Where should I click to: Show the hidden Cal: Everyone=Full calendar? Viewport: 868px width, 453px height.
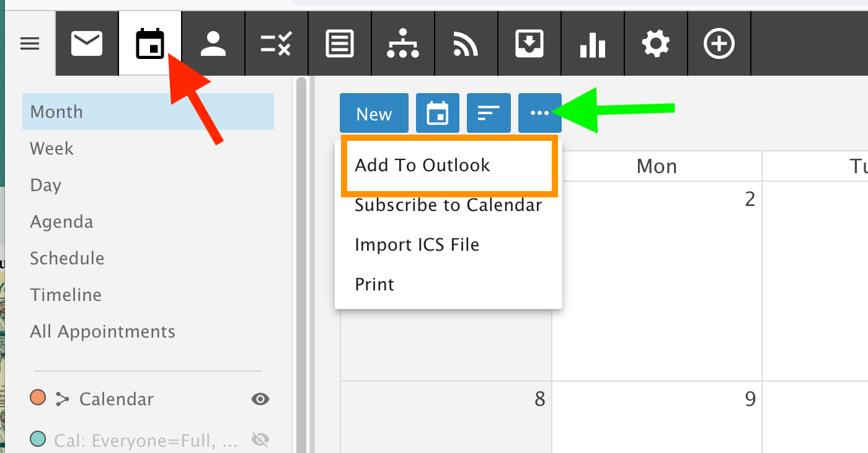click(260, 440)
